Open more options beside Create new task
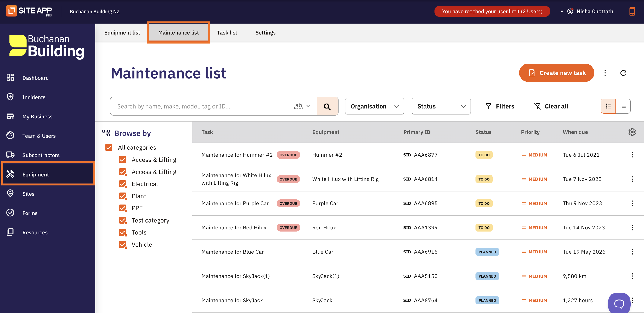644x313 pixels. (x=605, y=73)
